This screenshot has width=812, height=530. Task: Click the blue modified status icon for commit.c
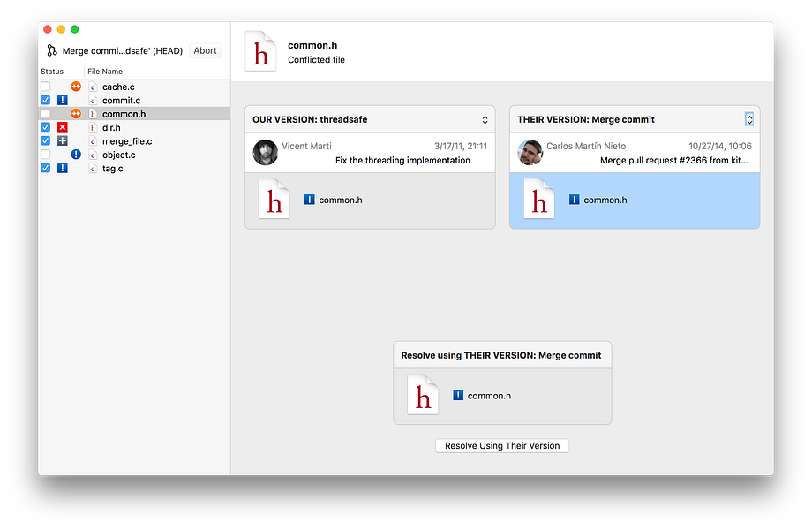(62, 100)
